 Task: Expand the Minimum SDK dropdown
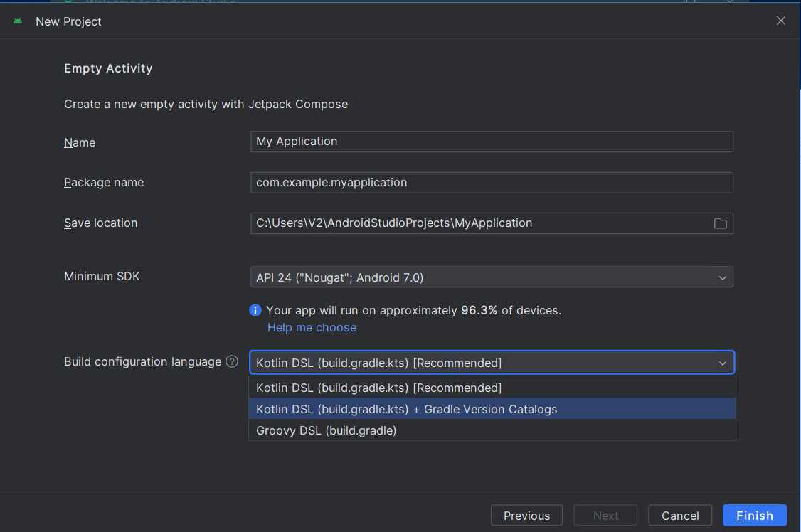[x=723, y=277]
